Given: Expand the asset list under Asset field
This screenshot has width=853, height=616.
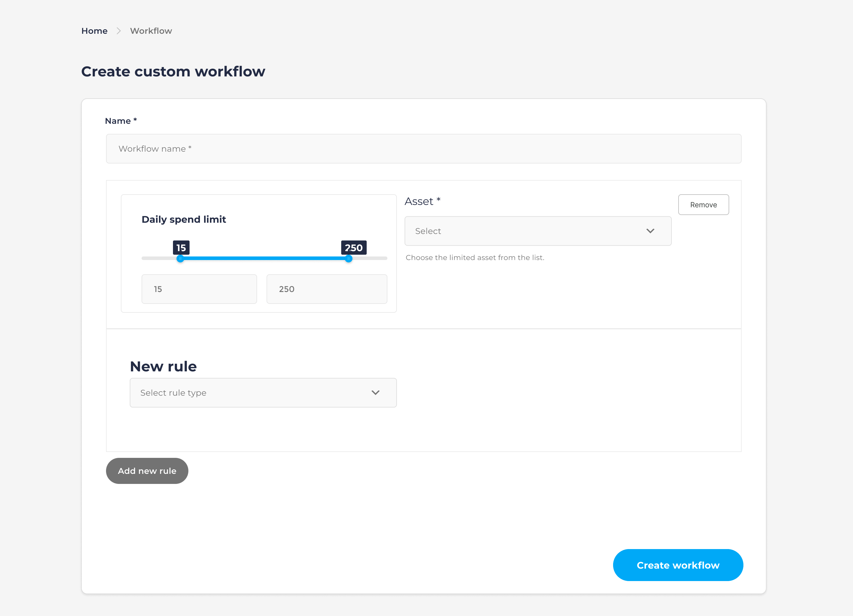Looking at the screenshot, I should coord(538,231).
